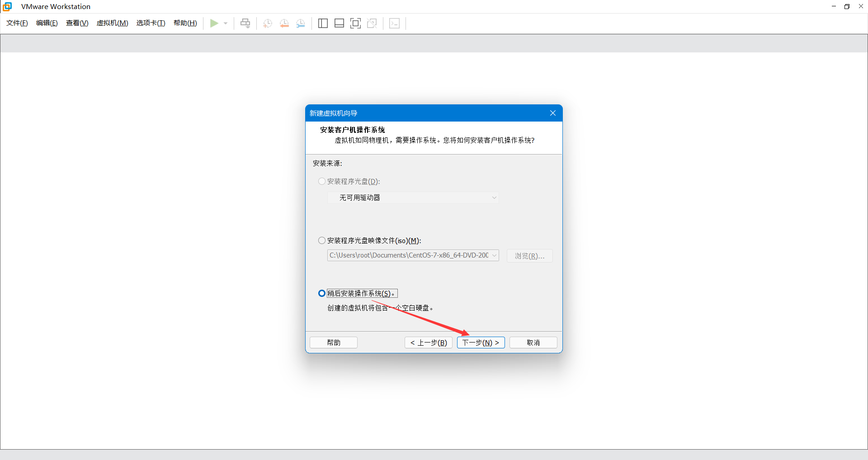Open the 帮助(H) menu
The width and height of the screenshot is (868, 460).
[x=185, y=23]
